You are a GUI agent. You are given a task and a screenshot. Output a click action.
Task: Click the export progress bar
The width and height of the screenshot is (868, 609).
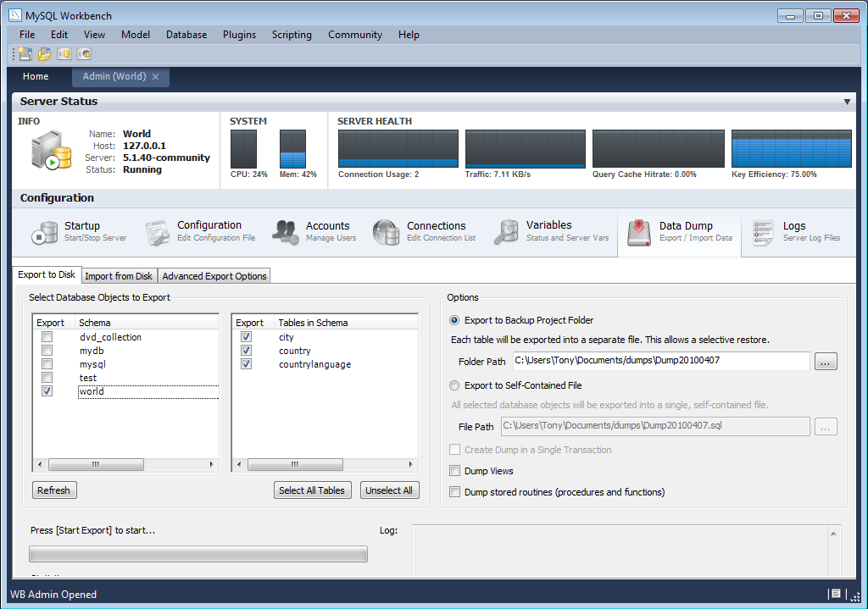click(x=198, y=554)
